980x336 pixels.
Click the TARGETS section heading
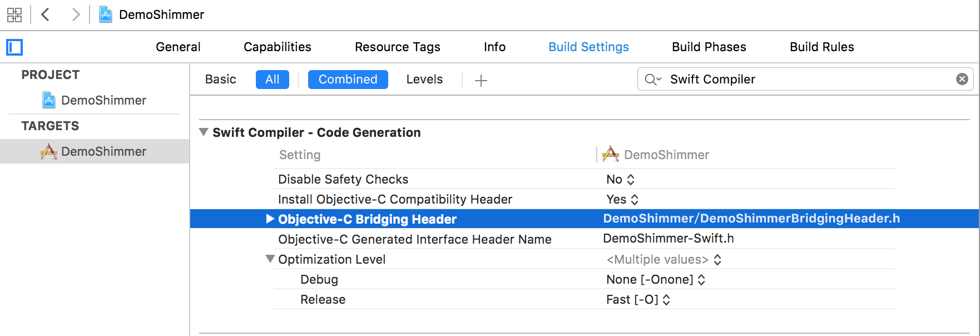(50, 126)
